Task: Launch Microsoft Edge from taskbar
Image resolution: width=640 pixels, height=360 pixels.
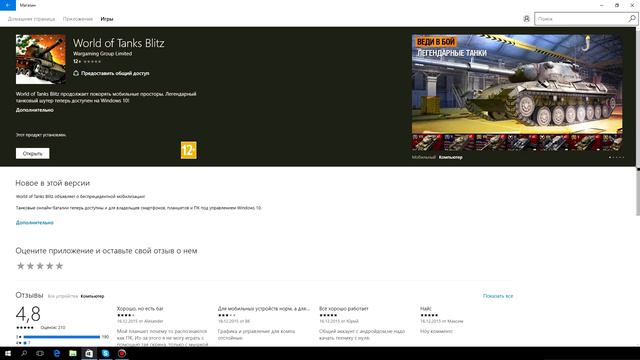Action: point(56,353)
